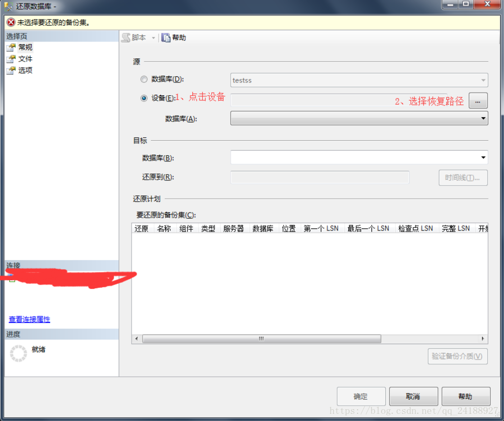Minimize the 还原数据库 window

(450, 5)
